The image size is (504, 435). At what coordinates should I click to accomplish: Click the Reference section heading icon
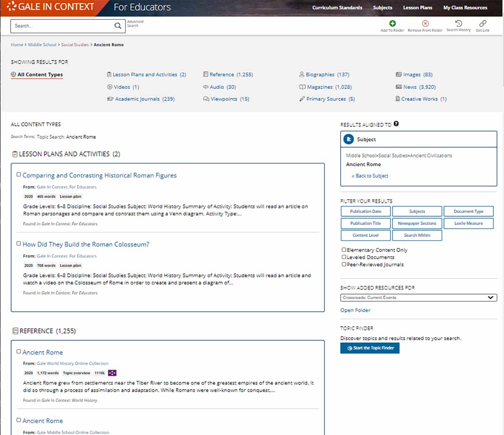tap(15, 331)
